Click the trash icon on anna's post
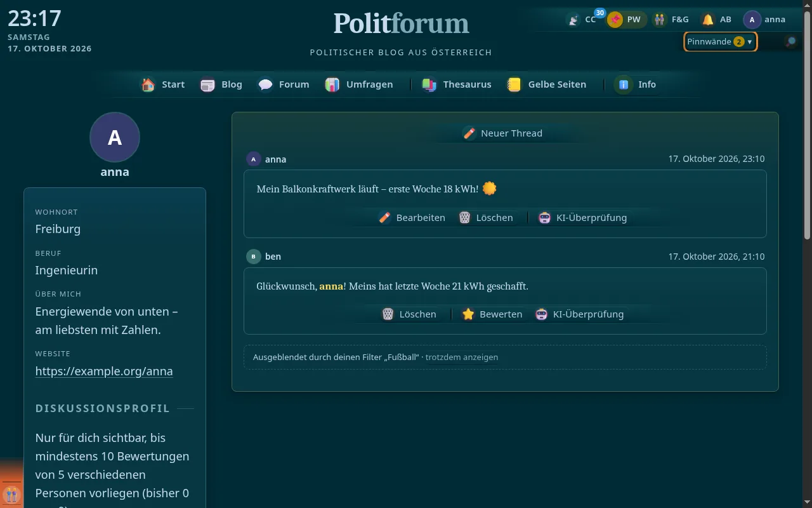 click(465, 218)
